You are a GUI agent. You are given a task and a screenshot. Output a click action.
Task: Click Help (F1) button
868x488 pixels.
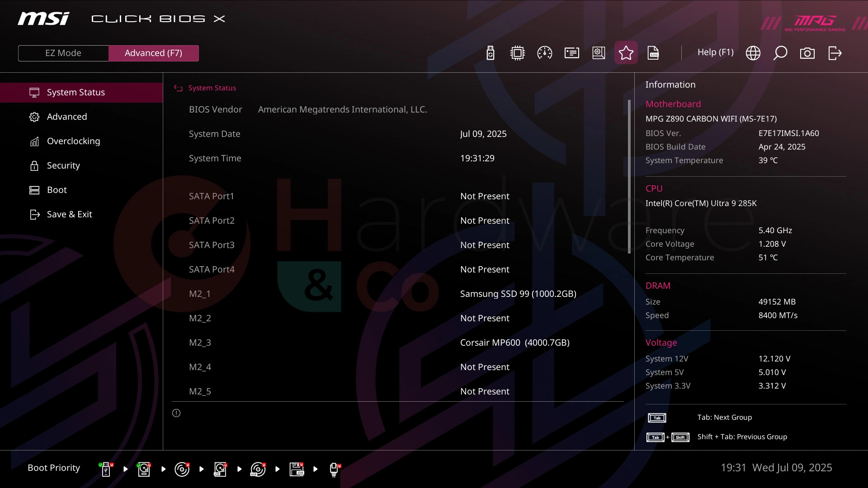715,52
